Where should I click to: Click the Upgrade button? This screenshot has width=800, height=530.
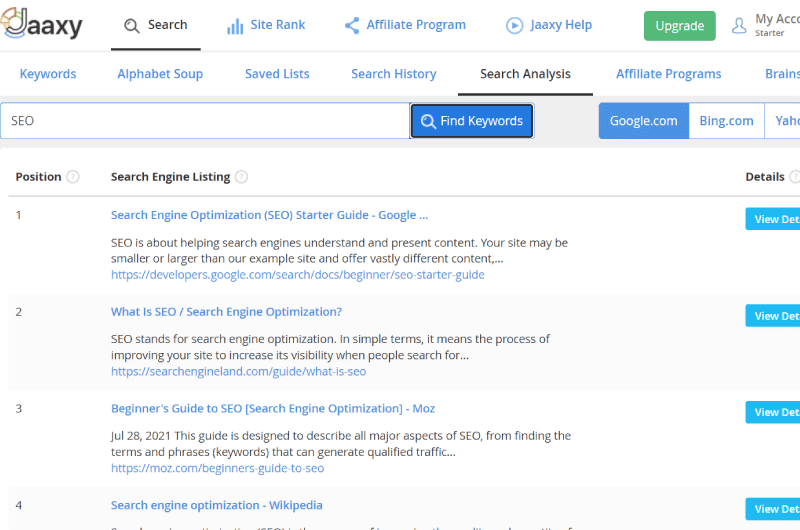pyautogui.click(x=680, y=26)
